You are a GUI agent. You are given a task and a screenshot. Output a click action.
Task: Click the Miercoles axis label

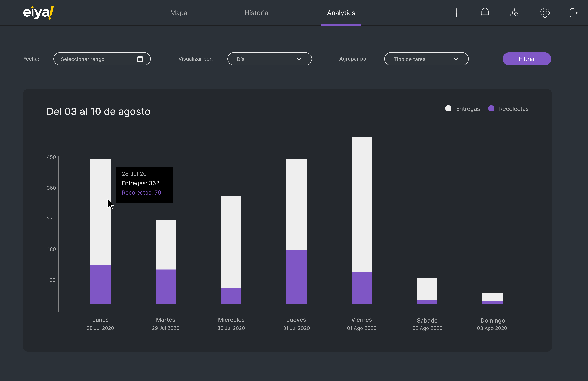[x=231, y=320]
